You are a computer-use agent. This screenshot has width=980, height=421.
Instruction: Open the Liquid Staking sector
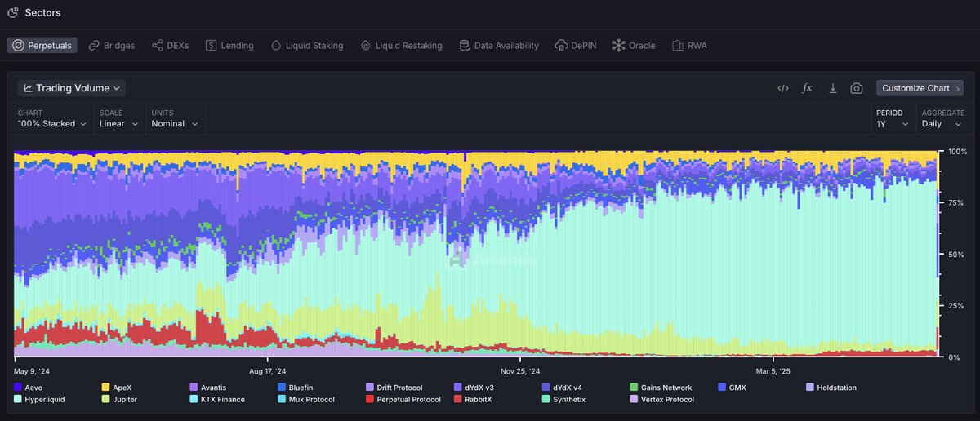pos(306,46)
